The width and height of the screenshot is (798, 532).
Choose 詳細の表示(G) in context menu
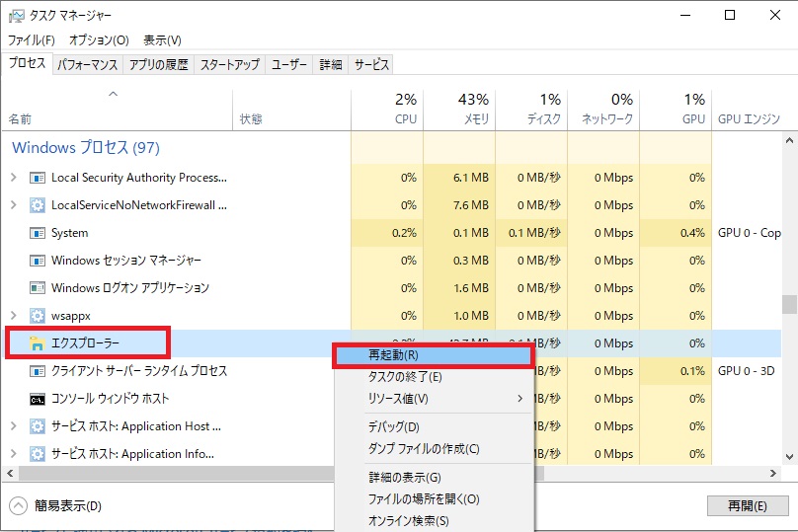pyautogui.click(x=433, y=477)
